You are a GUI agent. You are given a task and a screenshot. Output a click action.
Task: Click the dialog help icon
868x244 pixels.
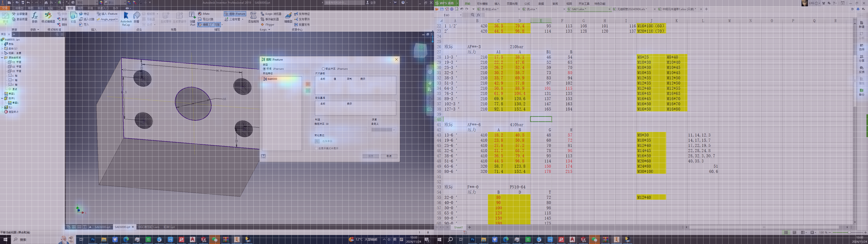[264, 156]
